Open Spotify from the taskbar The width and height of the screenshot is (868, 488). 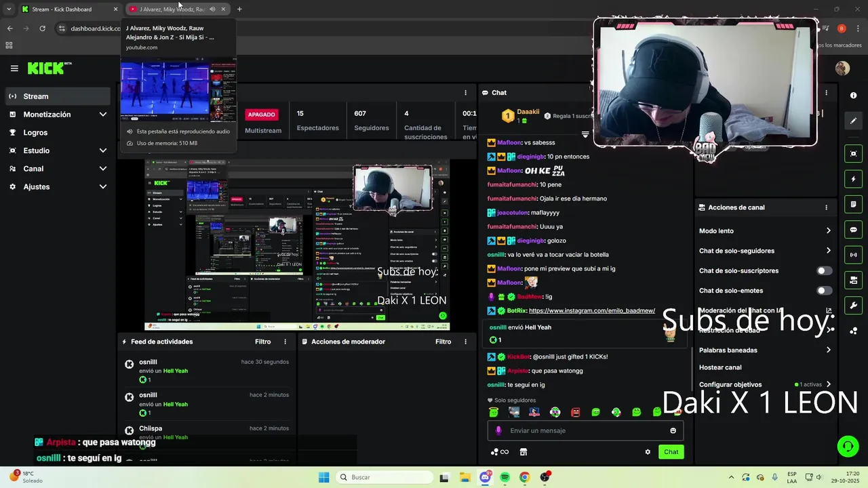pyautogui.click(x=505, y=477)
